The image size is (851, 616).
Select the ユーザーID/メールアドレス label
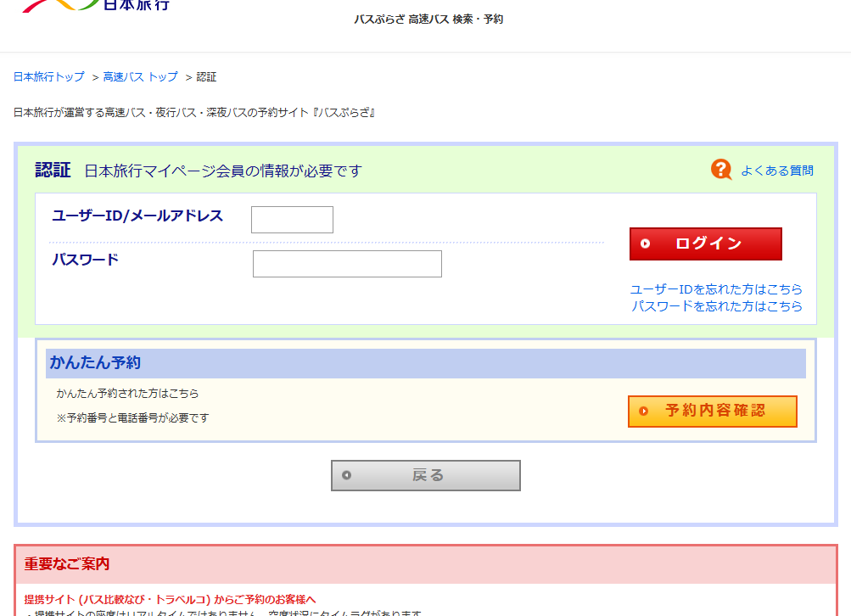[x=137, y=216]
